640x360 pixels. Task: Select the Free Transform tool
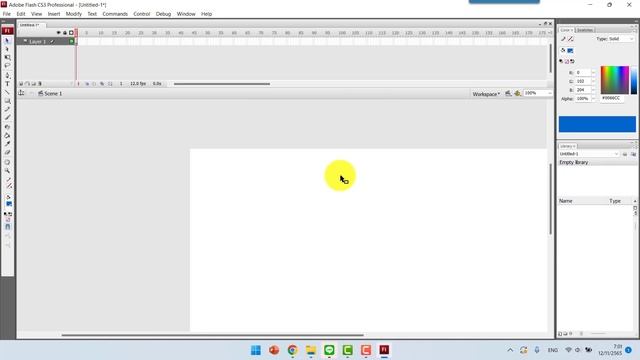click(7, 58)
